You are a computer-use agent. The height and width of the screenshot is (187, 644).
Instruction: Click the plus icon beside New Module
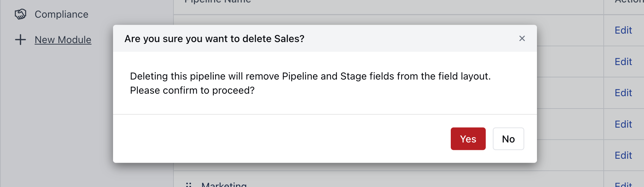coord(20,40)
